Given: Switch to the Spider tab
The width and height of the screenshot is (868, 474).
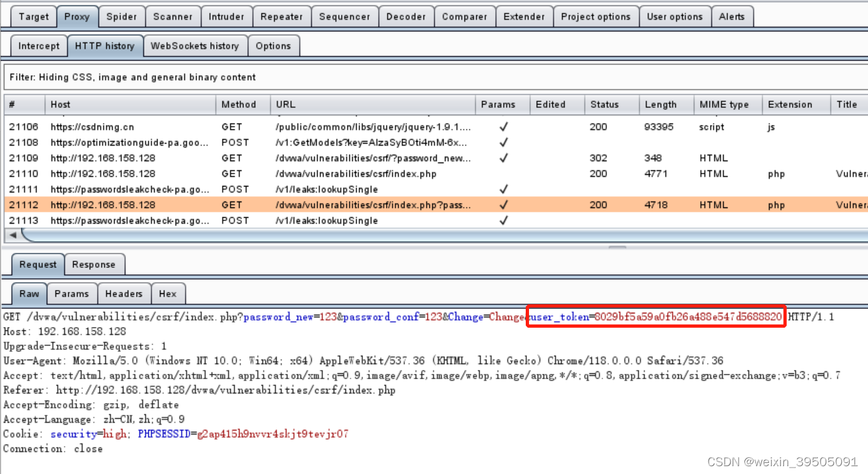Looking at the screenshot, I should click(x=122, y=17).
